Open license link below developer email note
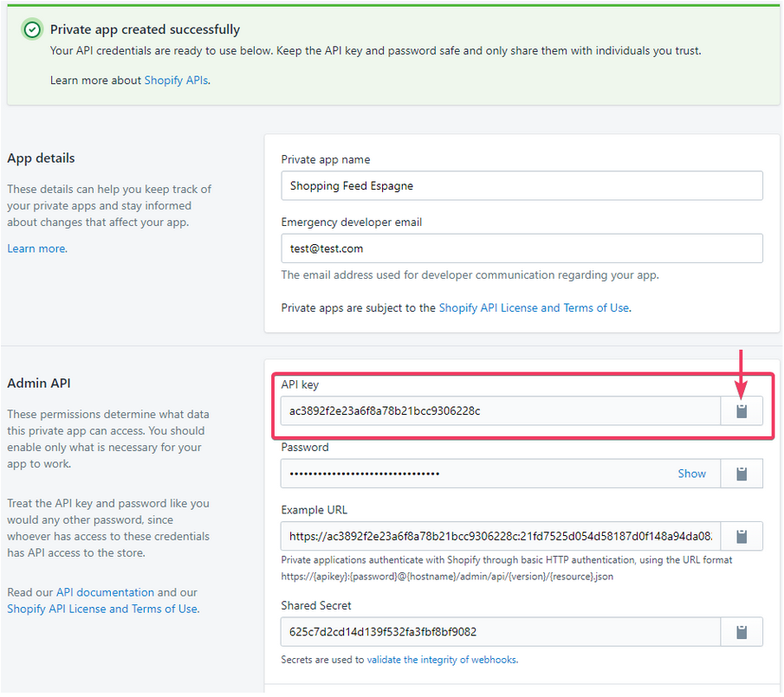 click(534, 307)
